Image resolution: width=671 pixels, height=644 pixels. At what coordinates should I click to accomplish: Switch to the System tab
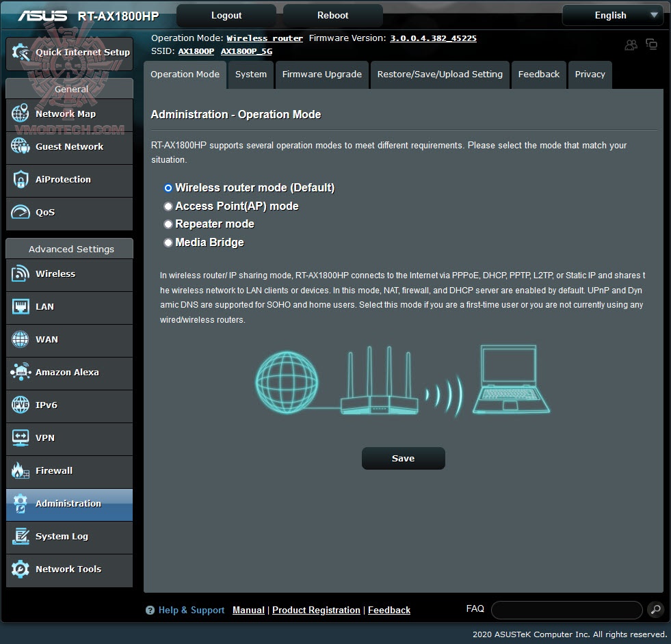click(x=251, y=75)
